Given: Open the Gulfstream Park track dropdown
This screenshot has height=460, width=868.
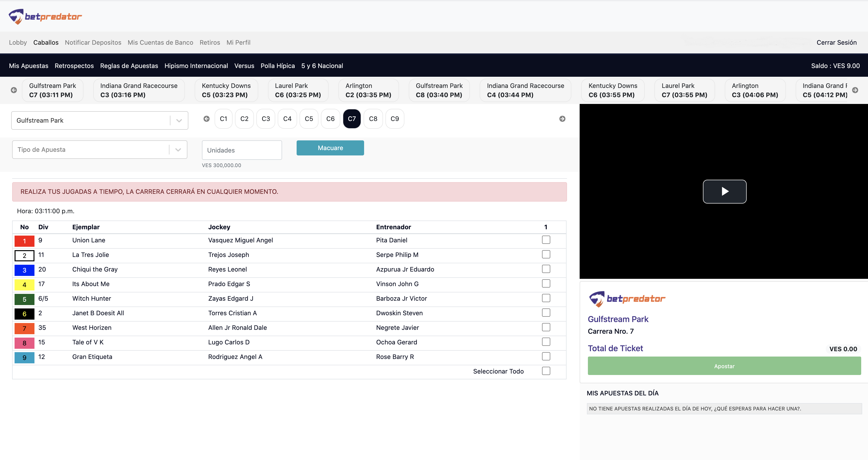Looking at the screenshot, I should tap(100, 120).
